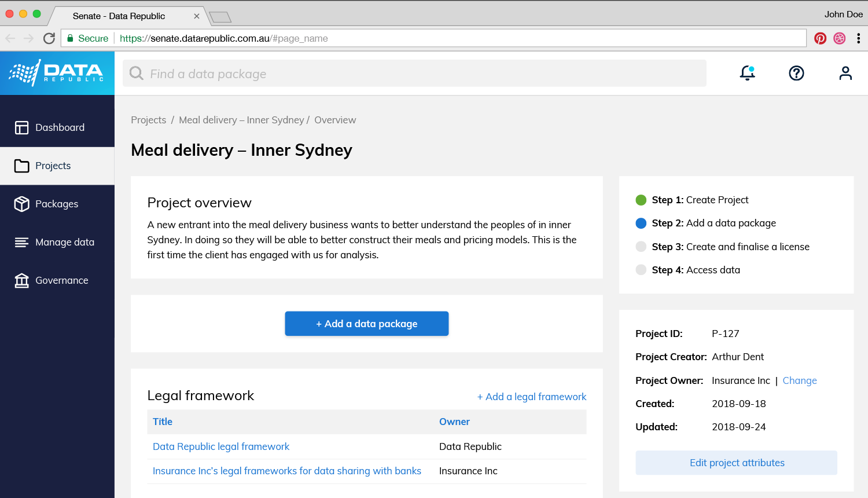Viewport: 868px width, 498px height.
Task: Reload the page with refresh icon
Action: (x=49, y=38)
